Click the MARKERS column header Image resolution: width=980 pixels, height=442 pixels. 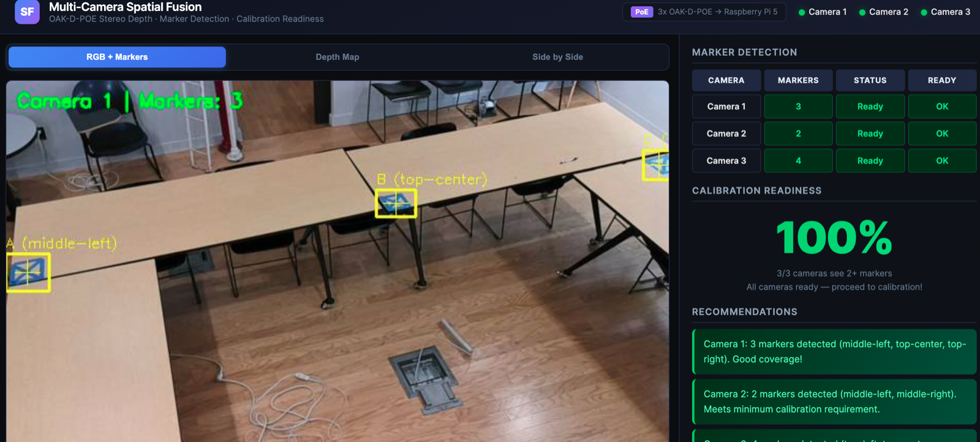[798, 80]
